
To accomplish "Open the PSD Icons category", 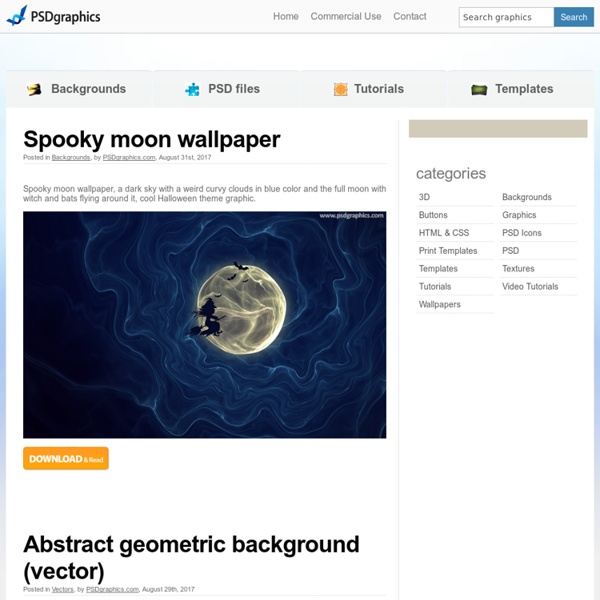I will pyautogui.click(x=522, y=233).
